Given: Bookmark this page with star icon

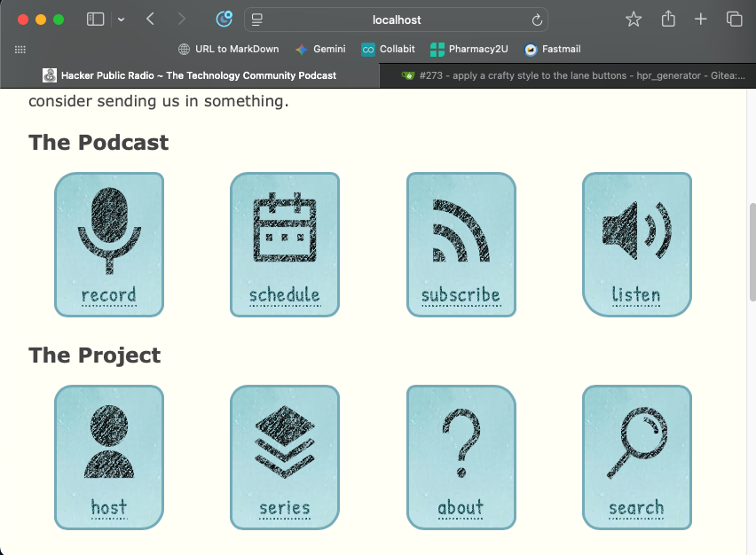Looking at the screenshot, I should 633,20.
